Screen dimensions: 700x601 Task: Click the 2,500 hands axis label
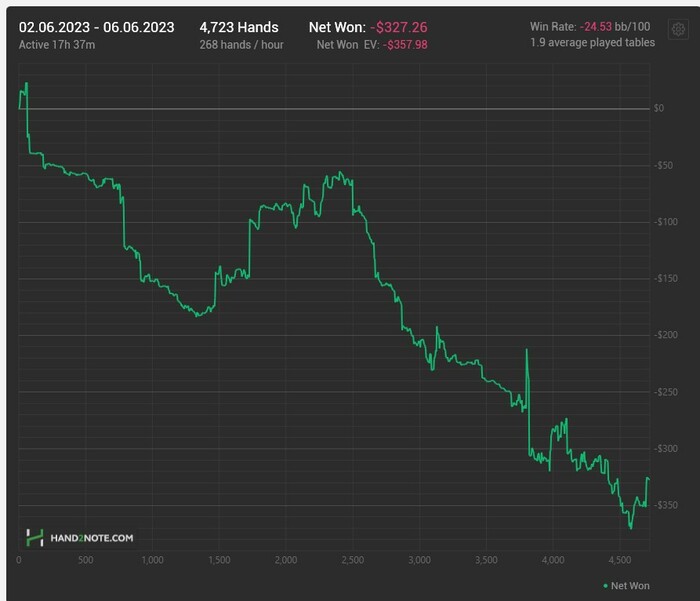(353, 560)
